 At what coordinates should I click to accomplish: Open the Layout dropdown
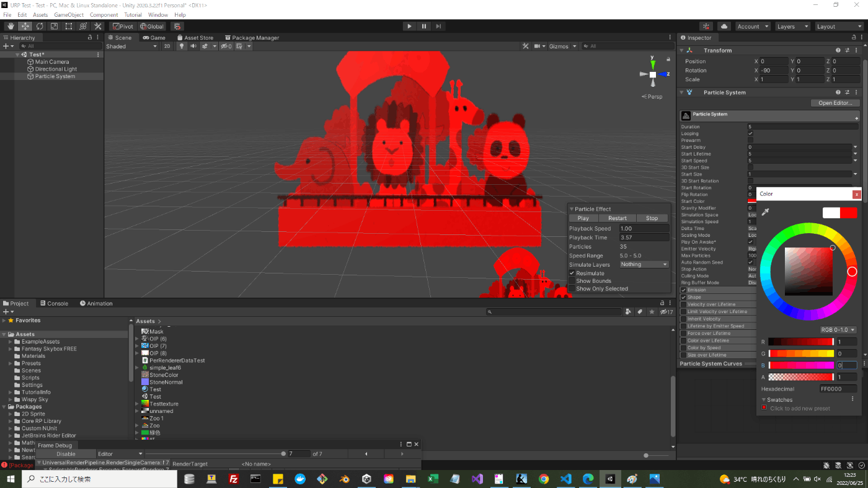[838, 26]
